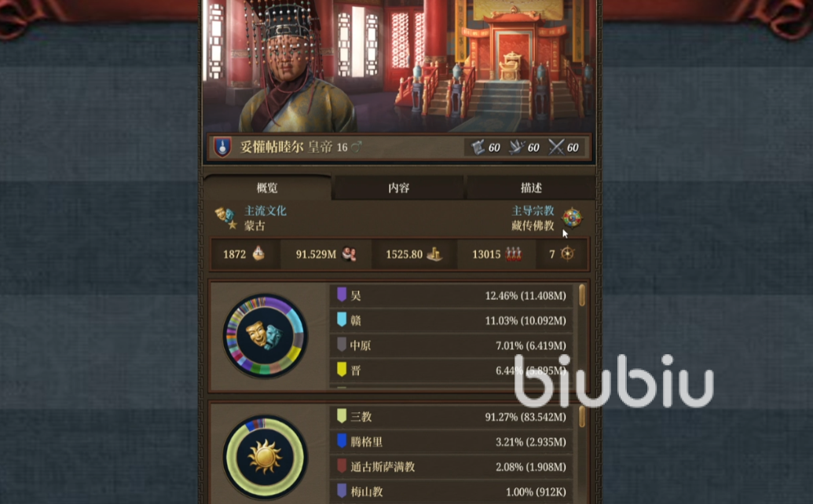Select the 吴 culture row
813x504 pixels.
point(451,295)
